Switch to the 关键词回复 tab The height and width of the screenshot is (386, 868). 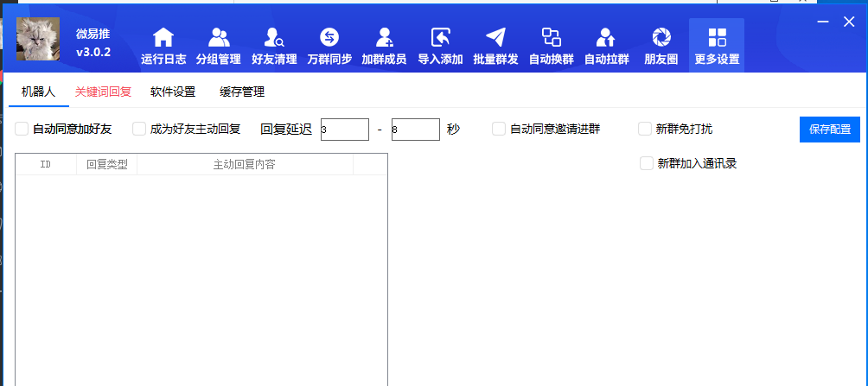click(x=103, y=92)
